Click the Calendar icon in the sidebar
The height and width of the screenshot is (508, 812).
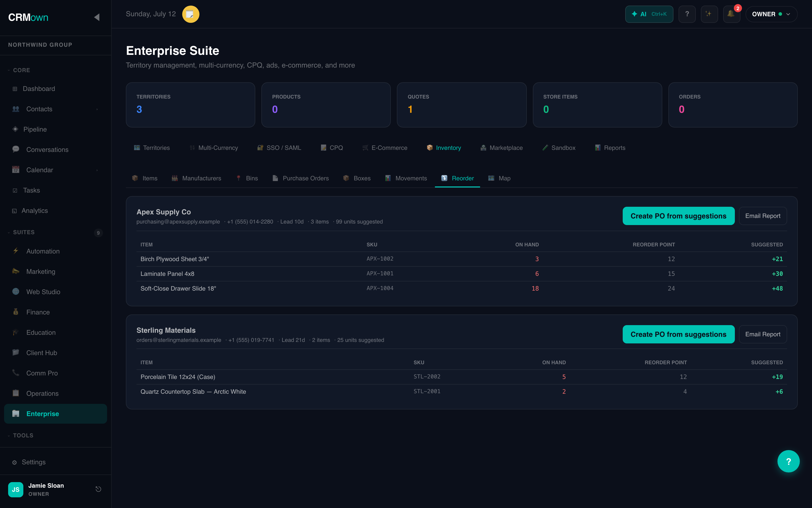[16, 169]
